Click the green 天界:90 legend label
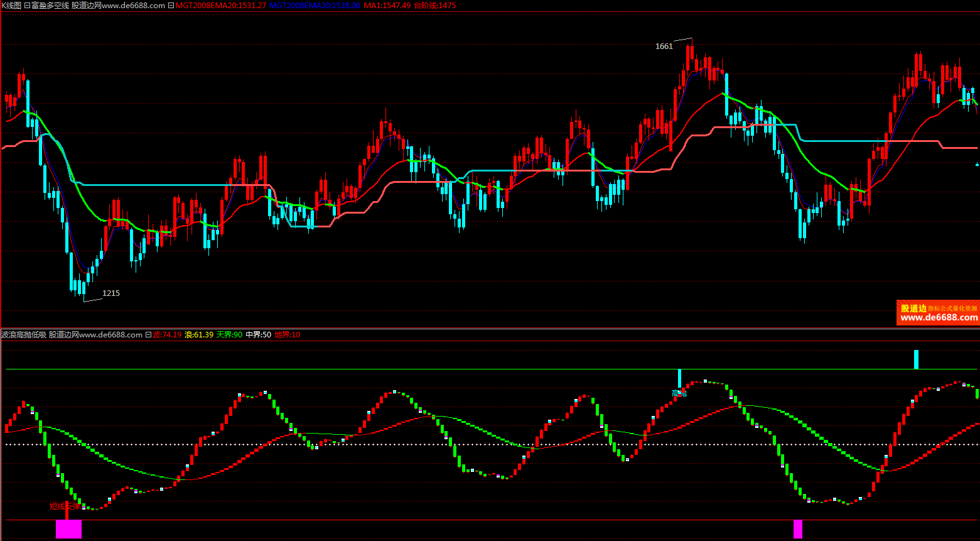Image resolution: width=980 pixels, height=541 pixels. (x=229, y=335)
